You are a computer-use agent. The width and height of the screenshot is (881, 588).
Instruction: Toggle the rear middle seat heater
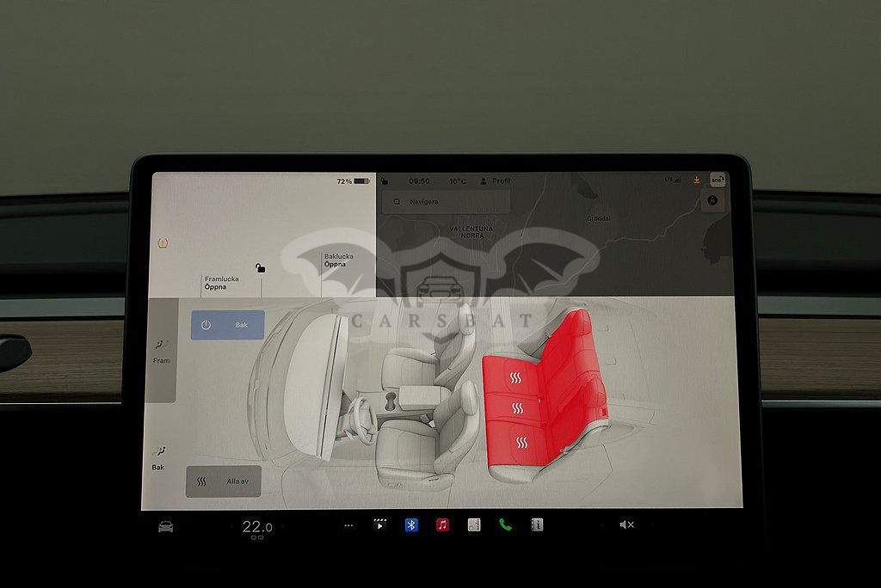click(x=517, y=408)
